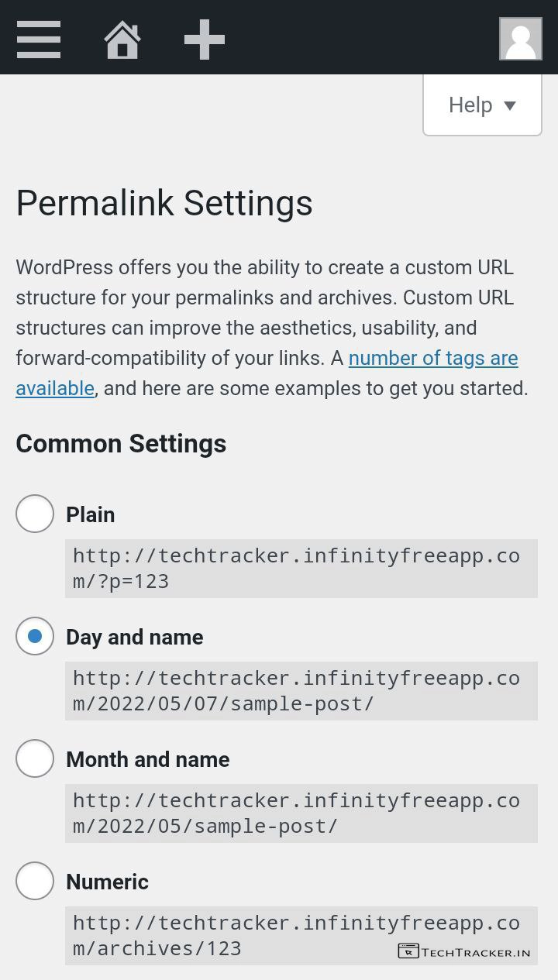Image resolution: width=558 pixels, height=980 pixels.
Task: Select the Day and name radio button
Action: click(x=35, y=636)
